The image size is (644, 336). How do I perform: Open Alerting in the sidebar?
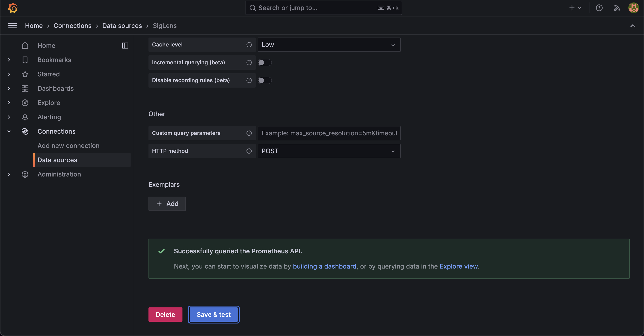tap(49, 117)
